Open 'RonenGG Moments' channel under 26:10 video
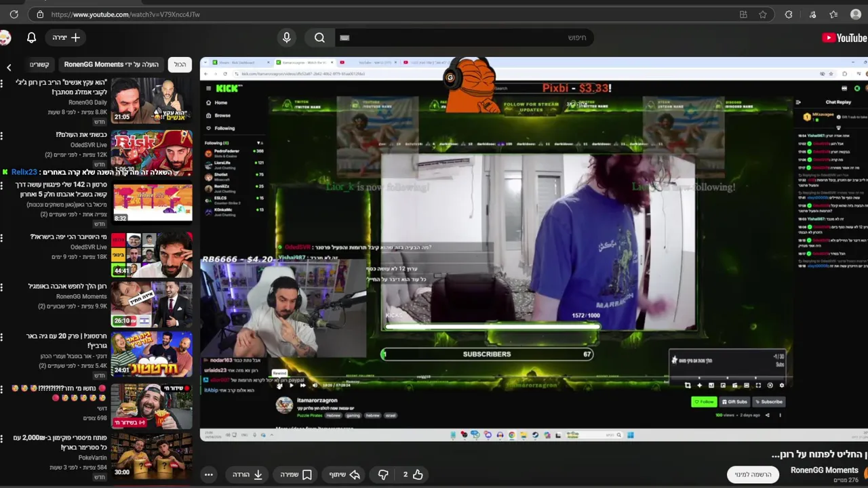This screenshot has height=488, width=868. [x=81, y=296]
